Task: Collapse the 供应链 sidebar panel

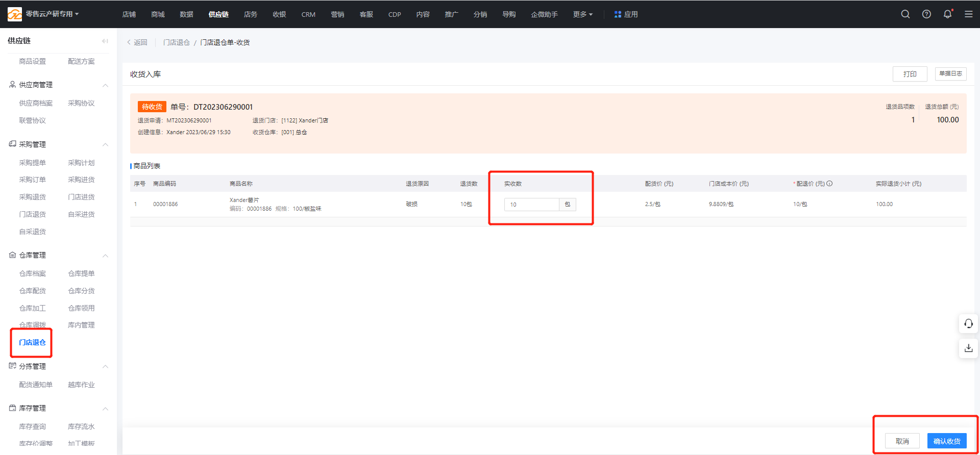Action: (x=105, y=41)
